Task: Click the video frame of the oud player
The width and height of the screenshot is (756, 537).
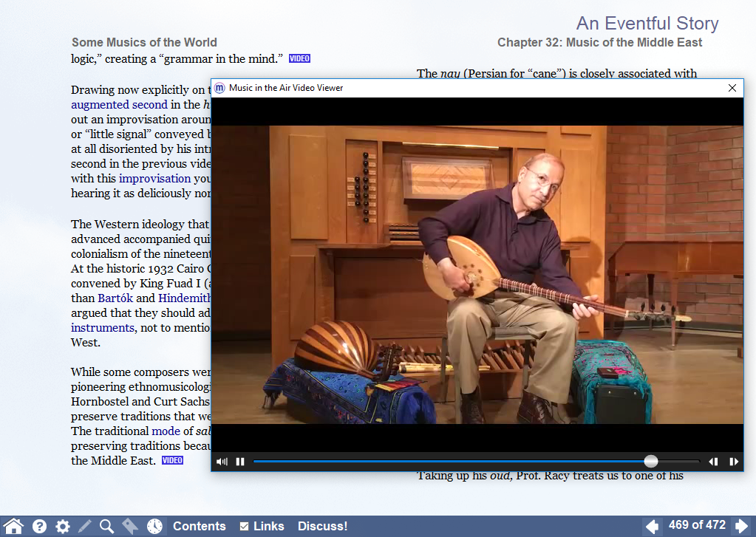Action: coord(477,275)
